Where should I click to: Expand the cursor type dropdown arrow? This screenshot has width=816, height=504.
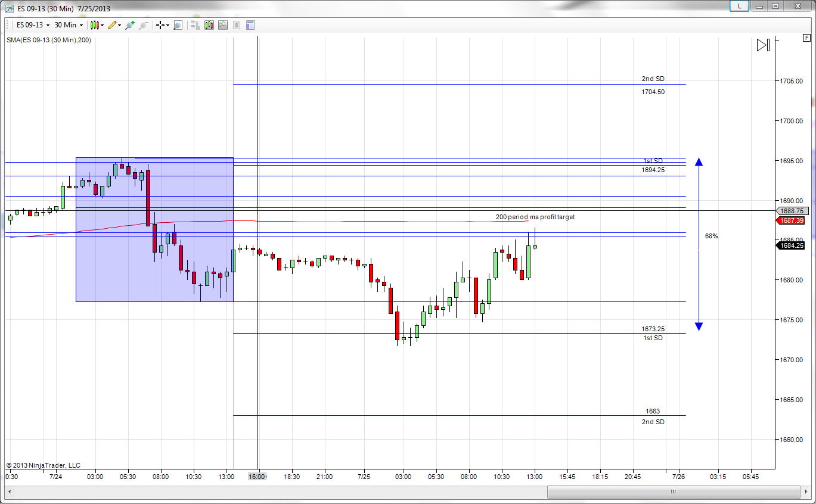(168, 25)
